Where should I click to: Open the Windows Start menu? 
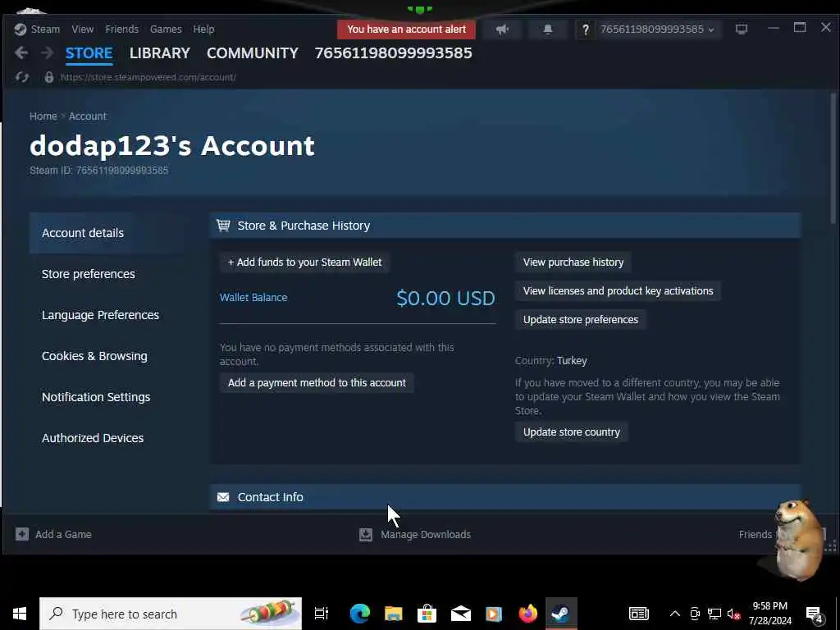(20, 614)
